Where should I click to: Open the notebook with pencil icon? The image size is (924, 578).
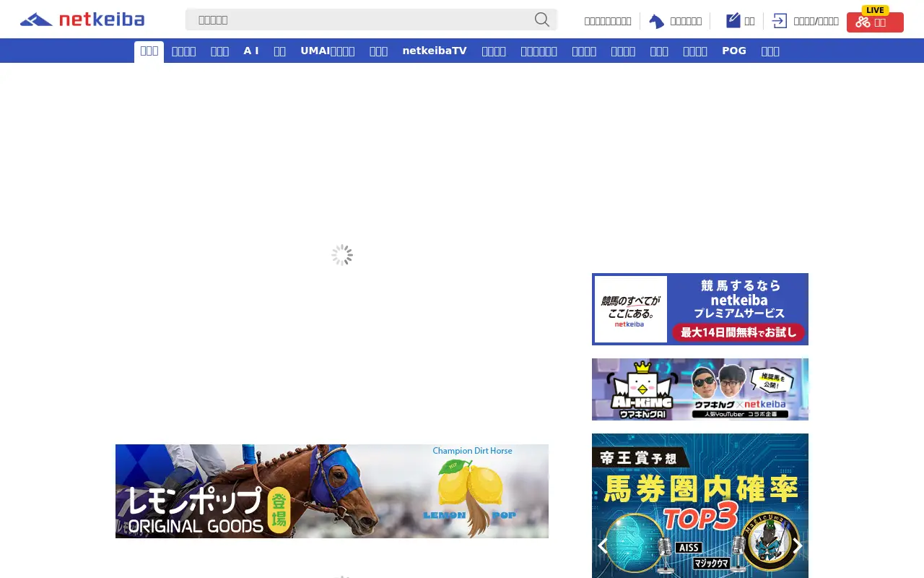(x=733, y=20)
